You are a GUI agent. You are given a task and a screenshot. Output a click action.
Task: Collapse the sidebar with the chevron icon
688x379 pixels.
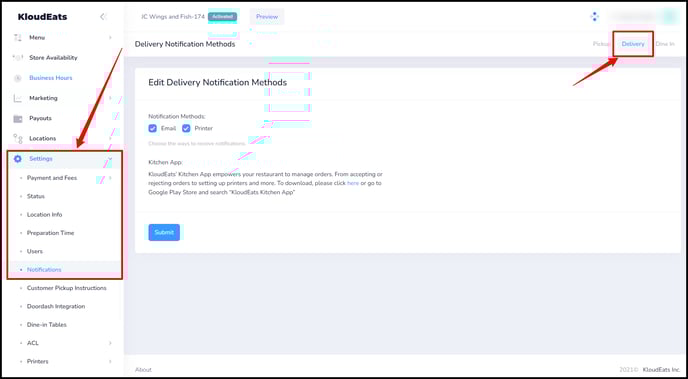(103, 17)
